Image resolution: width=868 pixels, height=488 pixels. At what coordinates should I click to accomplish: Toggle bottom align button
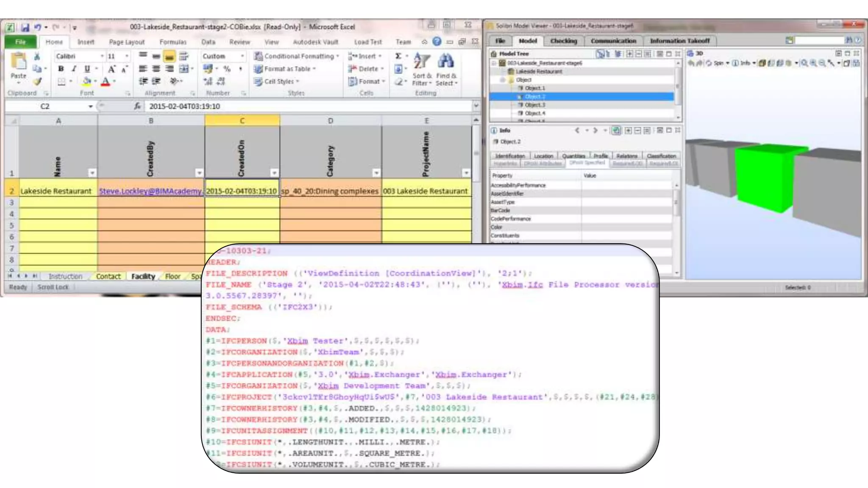(169, 56)
